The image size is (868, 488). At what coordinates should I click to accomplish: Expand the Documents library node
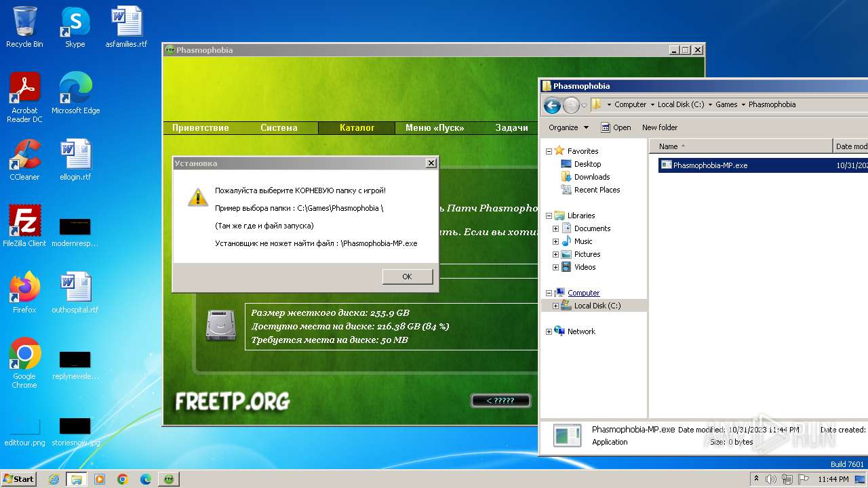[x=555, y=228]
